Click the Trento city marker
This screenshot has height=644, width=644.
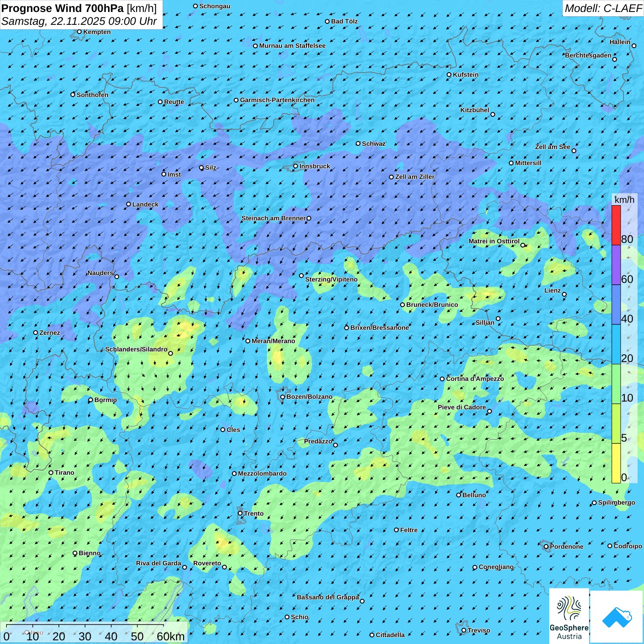240,513
